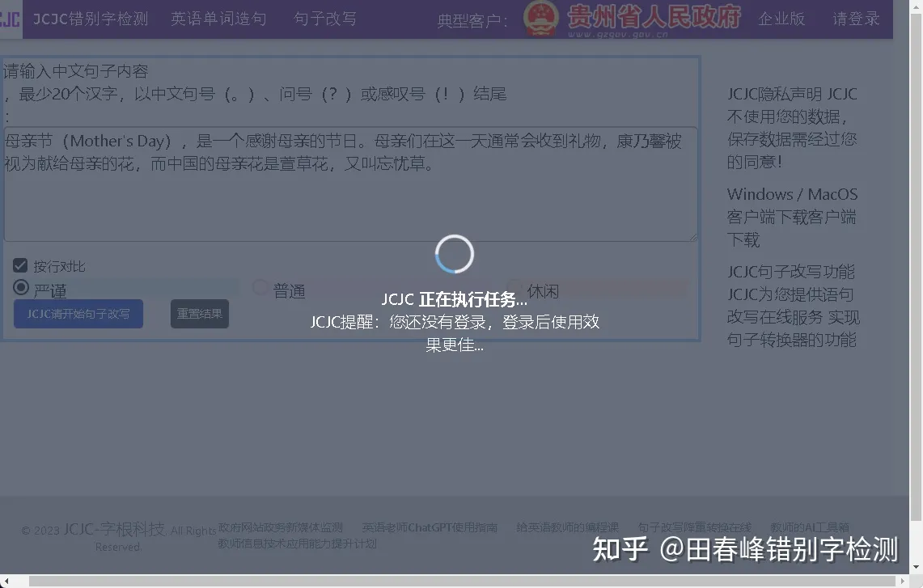Screen dimensions: 923x588
Task: Open the 企业版 nav link
Action: (x=781, y=19)
